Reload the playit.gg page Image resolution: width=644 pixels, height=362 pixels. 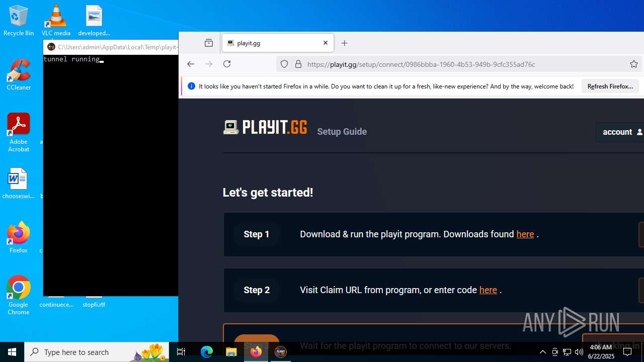coord(227,64)
